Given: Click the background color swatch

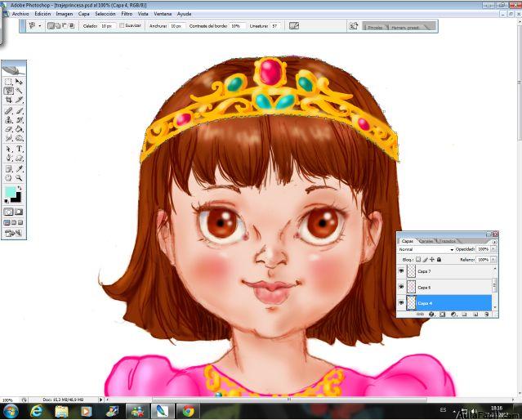Looking at the screenshot, I should pyautogui.click(x=16, y=199).
